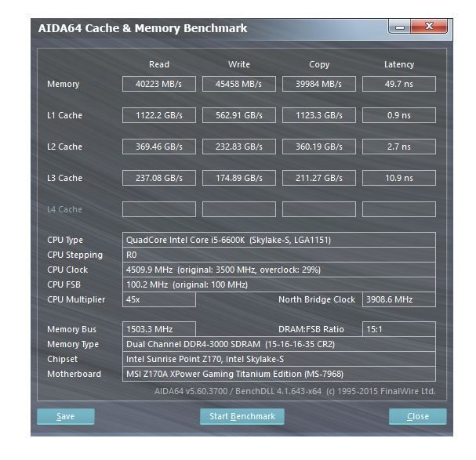Click empty L4 Cache Write field

(239, 209)
